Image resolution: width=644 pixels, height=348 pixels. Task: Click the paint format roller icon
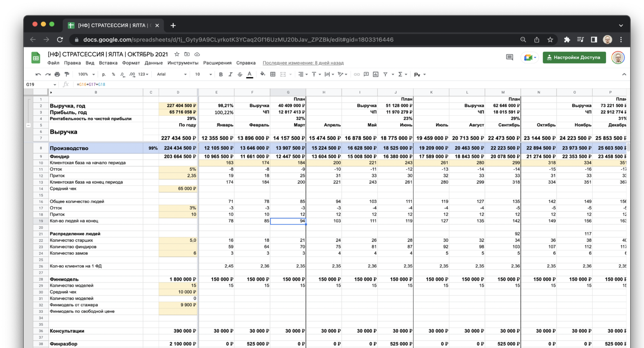(x=67, y=74)
